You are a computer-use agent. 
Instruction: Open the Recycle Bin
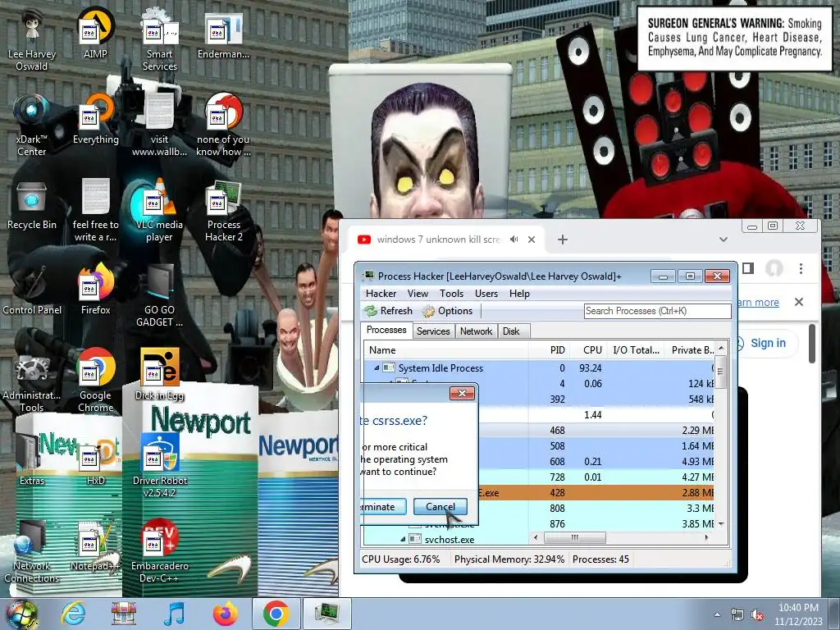[x=32, y=205]
